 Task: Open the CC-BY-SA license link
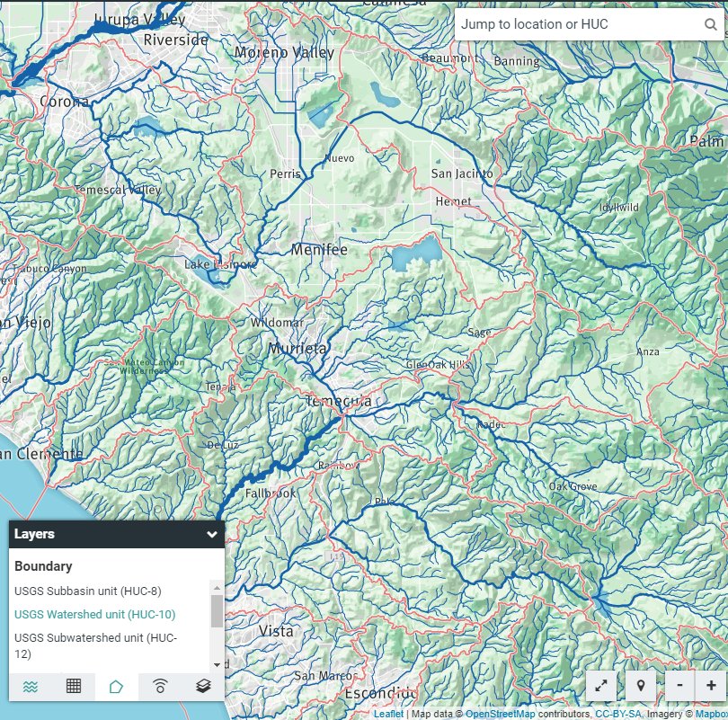click(618, 714)
